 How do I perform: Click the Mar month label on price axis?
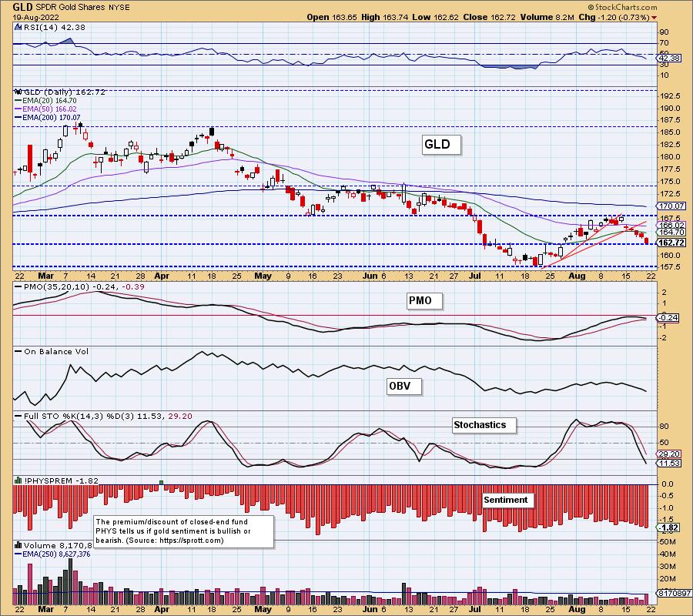45,276
